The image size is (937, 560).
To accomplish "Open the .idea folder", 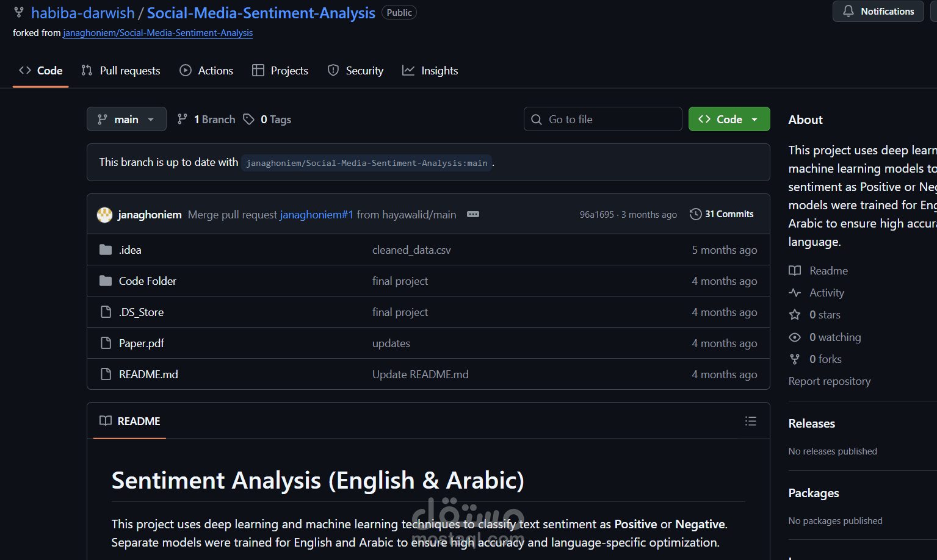I will [x=130, y=250].
